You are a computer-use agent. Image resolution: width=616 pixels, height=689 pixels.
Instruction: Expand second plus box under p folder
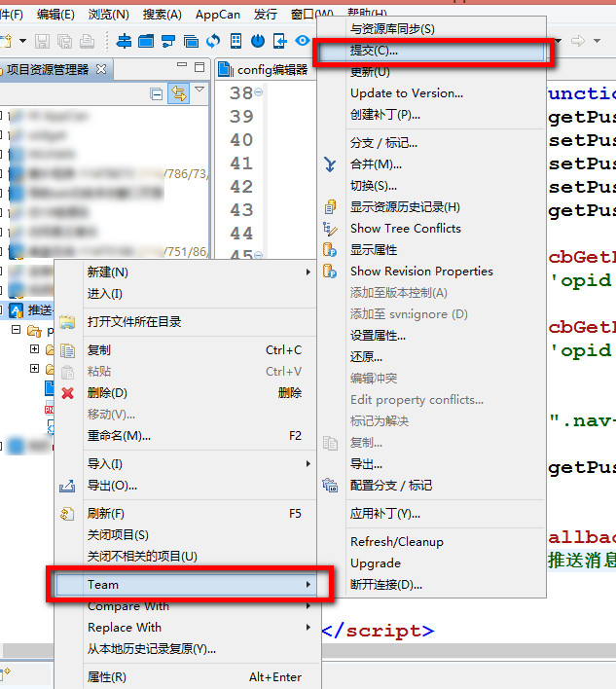tap(34, 368)
